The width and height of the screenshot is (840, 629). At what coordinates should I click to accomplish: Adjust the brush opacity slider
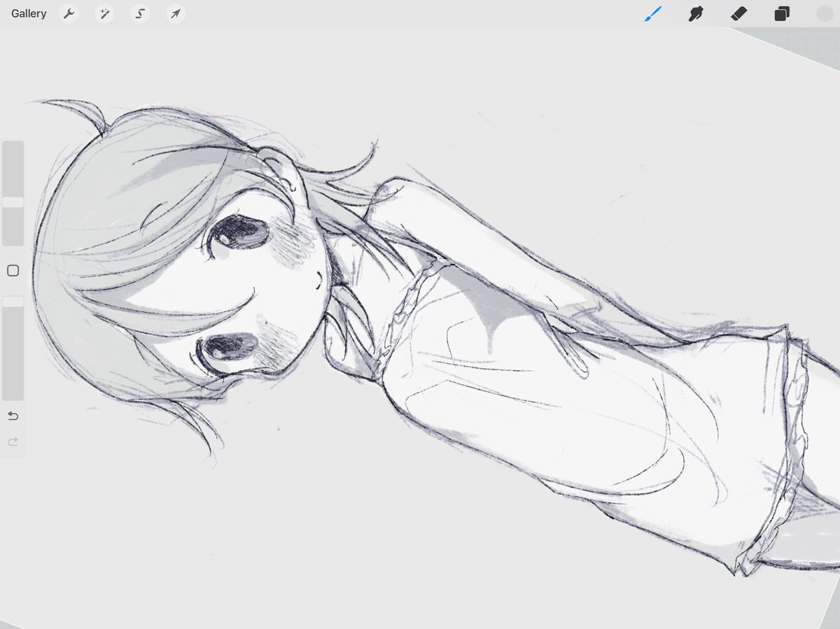point(13,348)
